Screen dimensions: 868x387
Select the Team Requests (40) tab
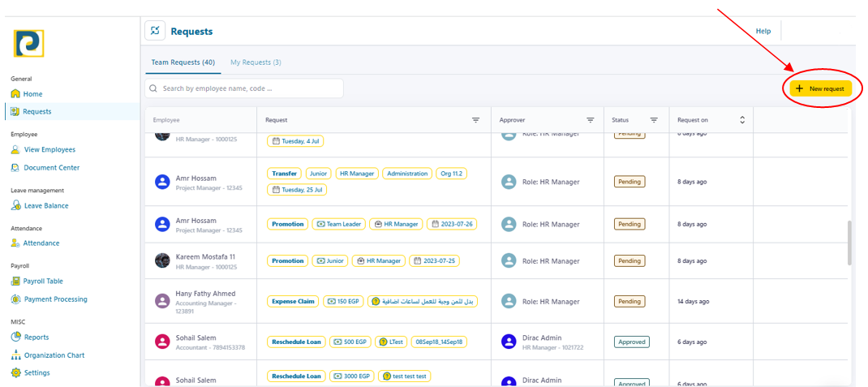click(x=183, y=62)
